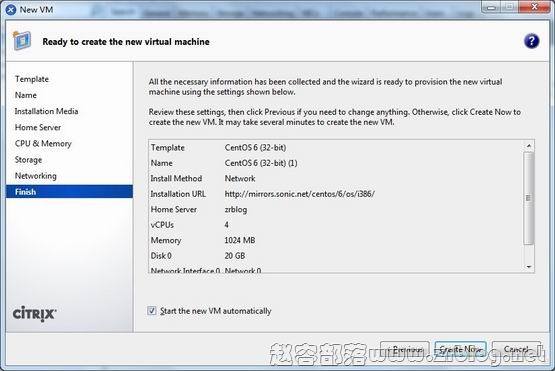Open the Installation Media step

[46, 111]
